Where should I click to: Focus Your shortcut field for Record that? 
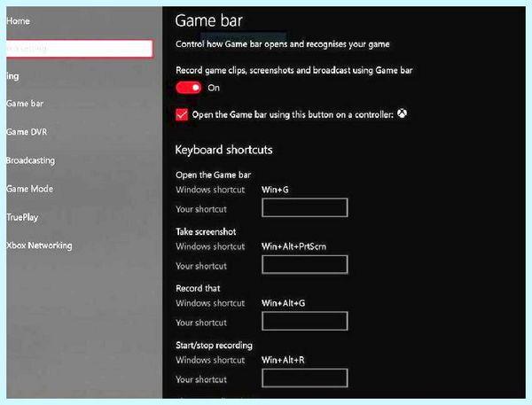click(x=305, y=321)
